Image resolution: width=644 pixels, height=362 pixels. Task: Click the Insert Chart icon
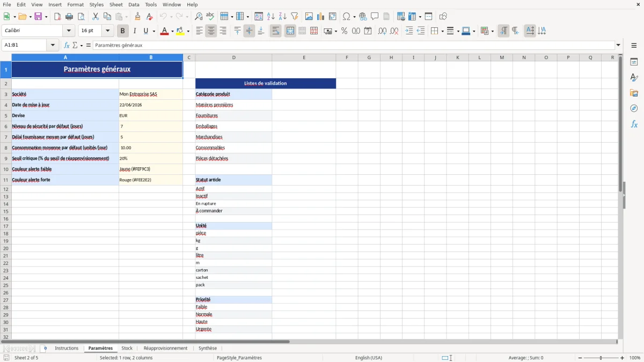pos(321,17)
